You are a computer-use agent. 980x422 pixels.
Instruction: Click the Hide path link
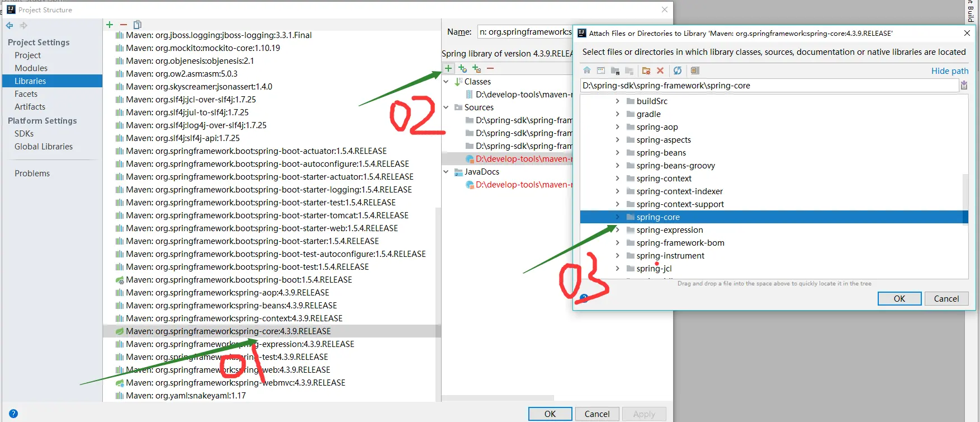(950, 71)
